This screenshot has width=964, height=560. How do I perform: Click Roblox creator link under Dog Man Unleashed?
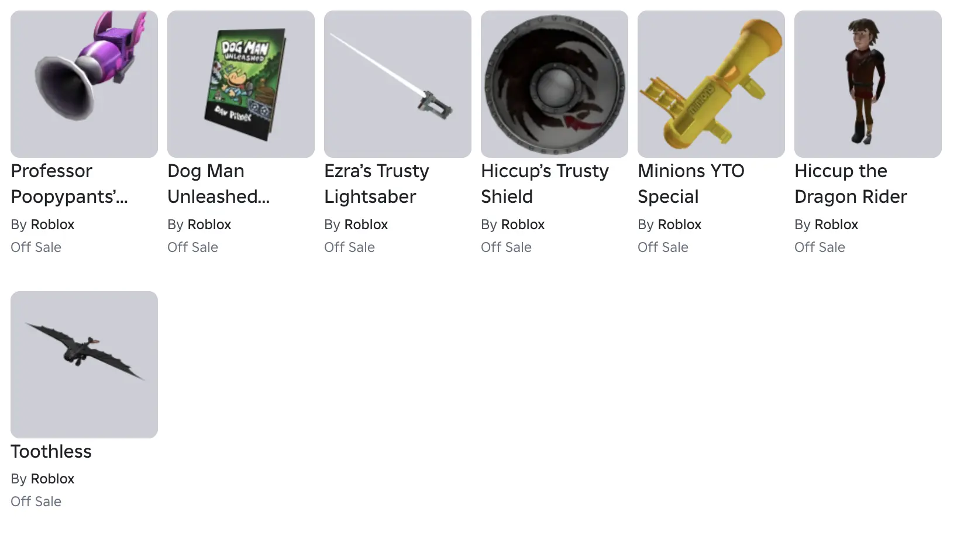pos(209,224)
